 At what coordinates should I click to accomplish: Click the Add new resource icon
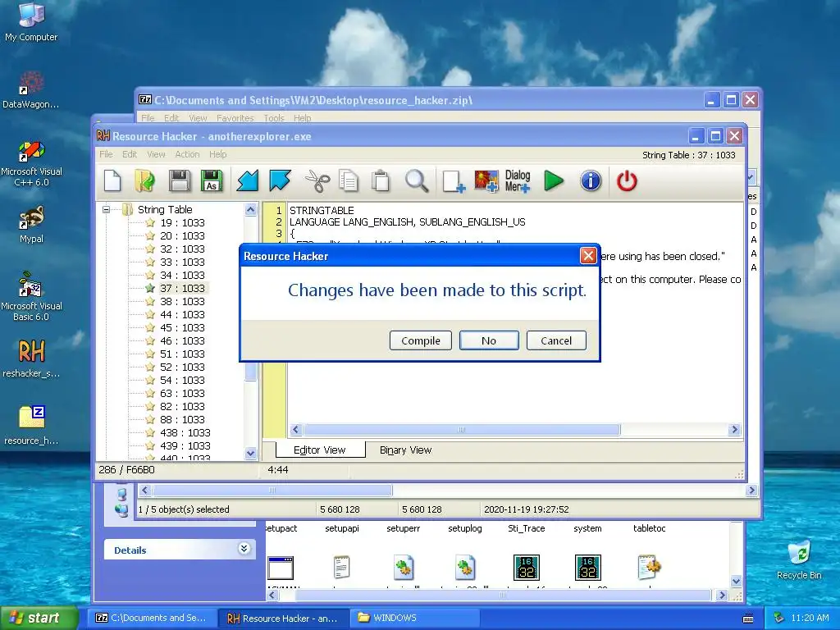point(453,181)
